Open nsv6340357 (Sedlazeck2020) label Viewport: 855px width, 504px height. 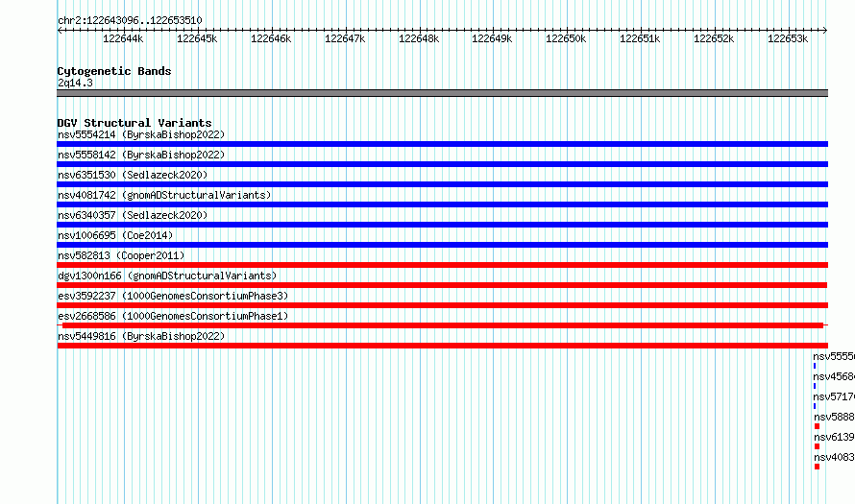click(133, 215)
